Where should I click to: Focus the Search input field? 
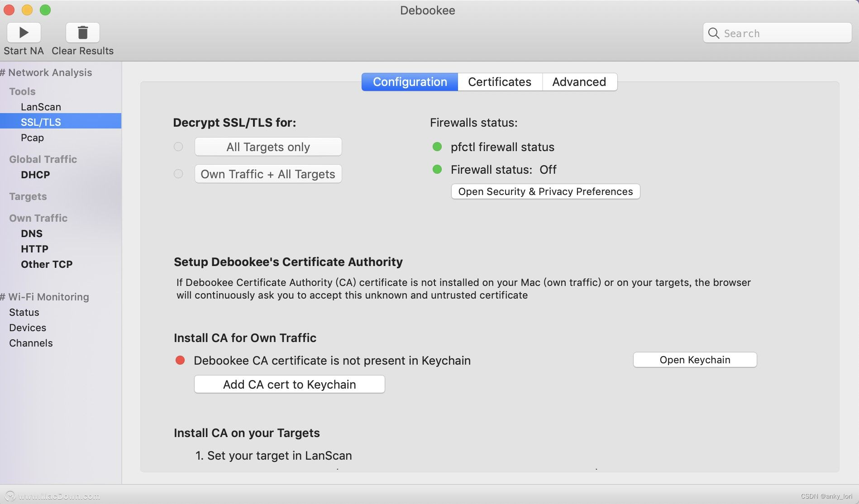click(x=777, y=33)
